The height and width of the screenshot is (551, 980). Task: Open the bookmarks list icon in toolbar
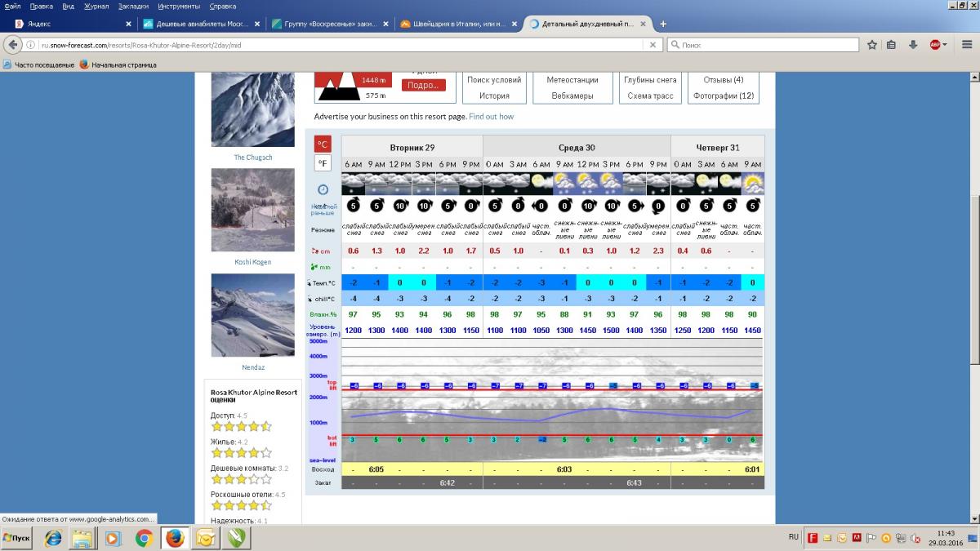pyautogui.click(x=892, y=45)
